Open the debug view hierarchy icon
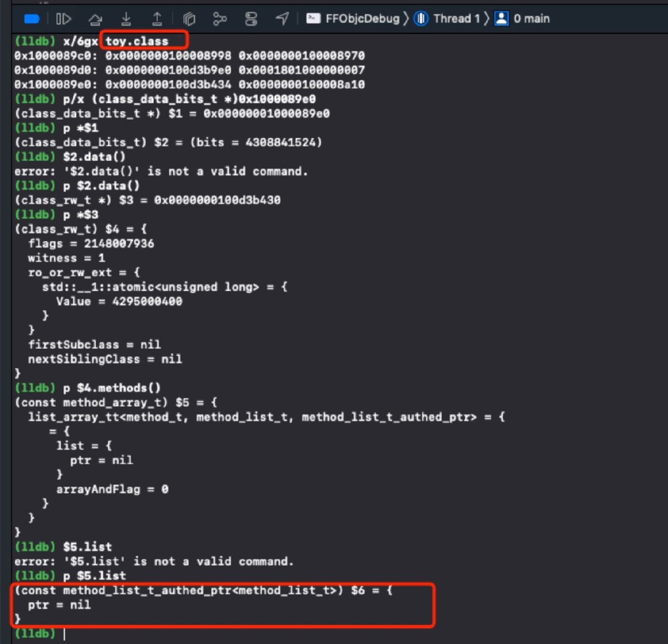 click(189, 18)
